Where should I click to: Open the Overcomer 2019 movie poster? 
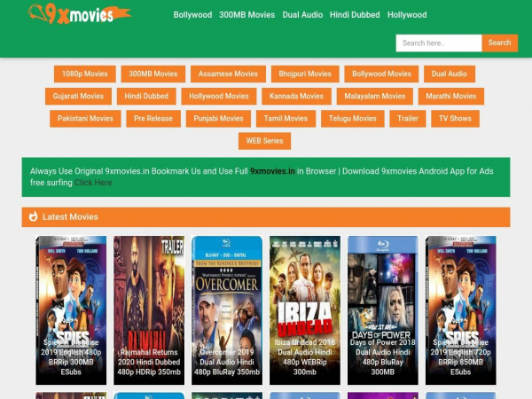tap(227, 309)
